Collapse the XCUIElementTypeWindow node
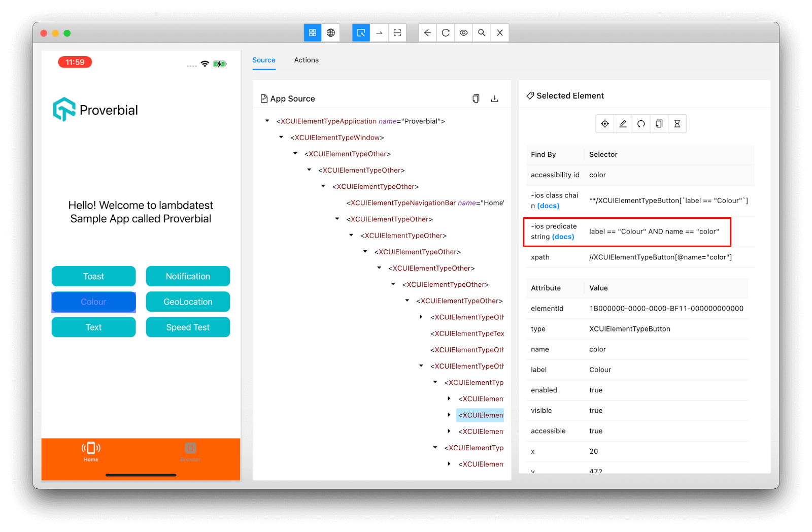812x532 pixels. (x=281, y=137)
